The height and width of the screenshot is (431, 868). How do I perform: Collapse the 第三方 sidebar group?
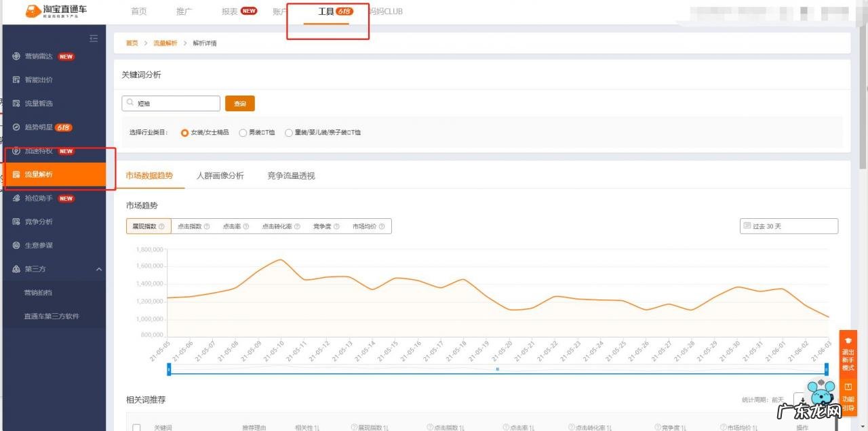tap(99, 270)
